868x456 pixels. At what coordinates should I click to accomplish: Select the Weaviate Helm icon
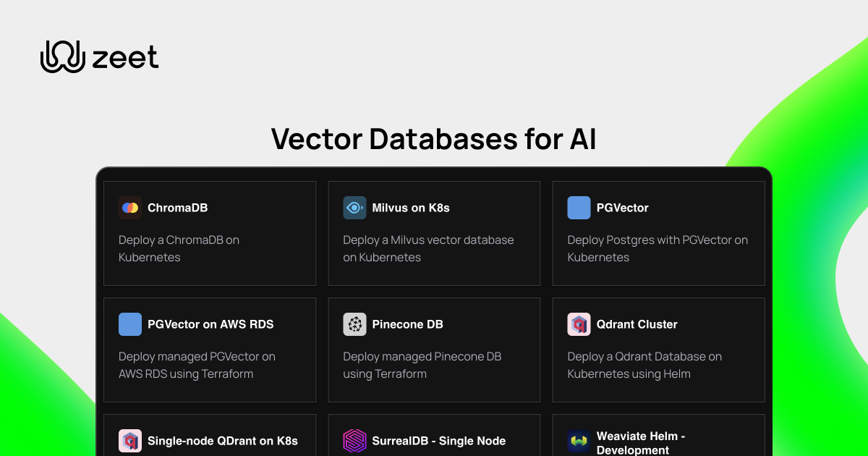click(x=579, y=441)
